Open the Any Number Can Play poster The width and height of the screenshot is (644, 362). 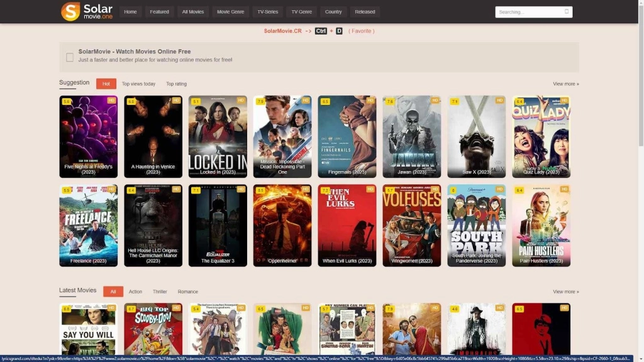coord(347,329)
